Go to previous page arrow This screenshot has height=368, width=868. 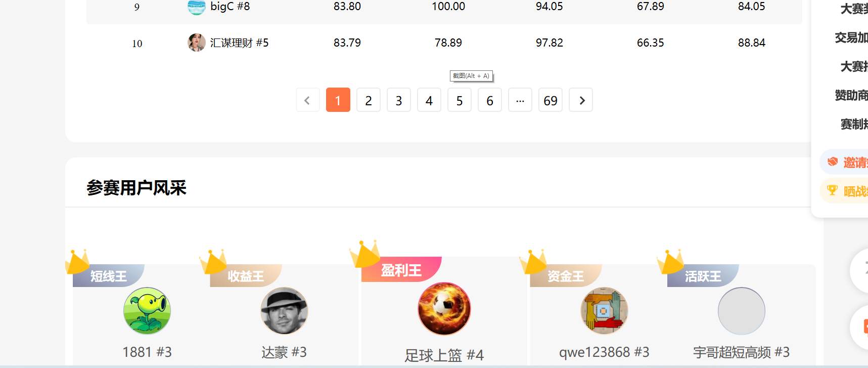coord(308,100)
